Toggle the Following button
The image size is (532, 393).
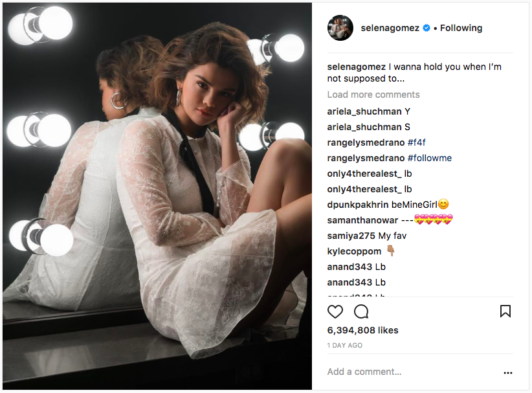(x=461, y=28)
